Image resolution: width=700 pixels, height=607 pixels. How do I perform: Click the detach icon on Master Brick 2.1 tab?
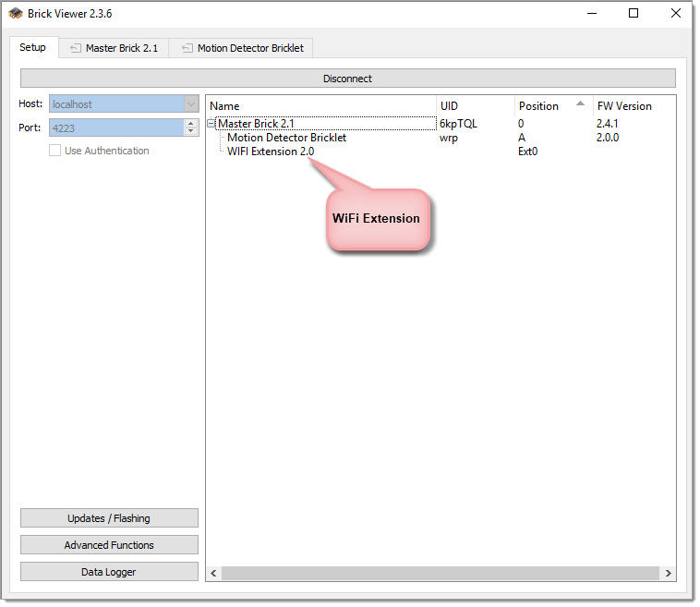coord(76,48)
